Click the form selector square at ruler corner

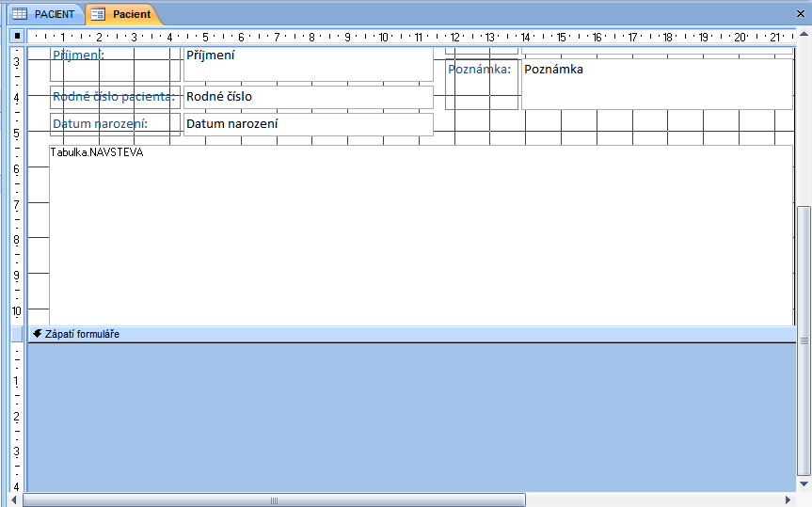(x=17, y=37)
